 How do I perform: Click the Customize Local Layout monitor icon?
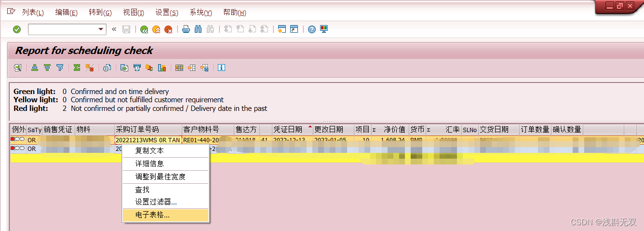(324, 29)
